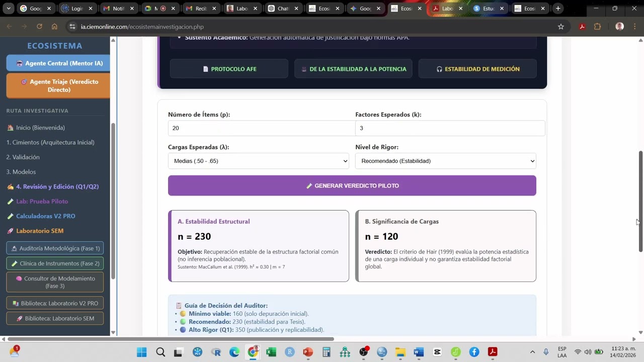Open Chrome three-dot menu
This screenshot has width=644, height=362.
coord(634,27)
